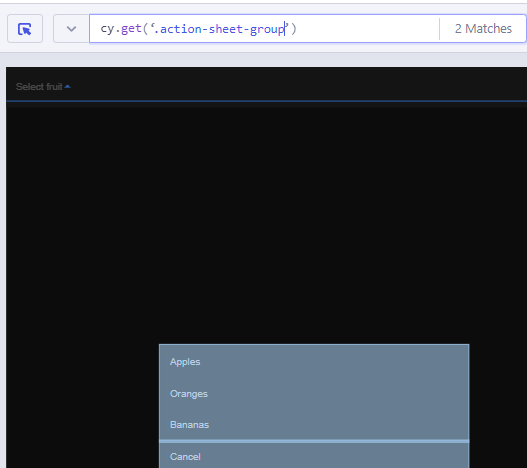Screen dimensions: 527x468
Task: Place the cursor on .action-sheet-group selector text
Action: point(219,29)
